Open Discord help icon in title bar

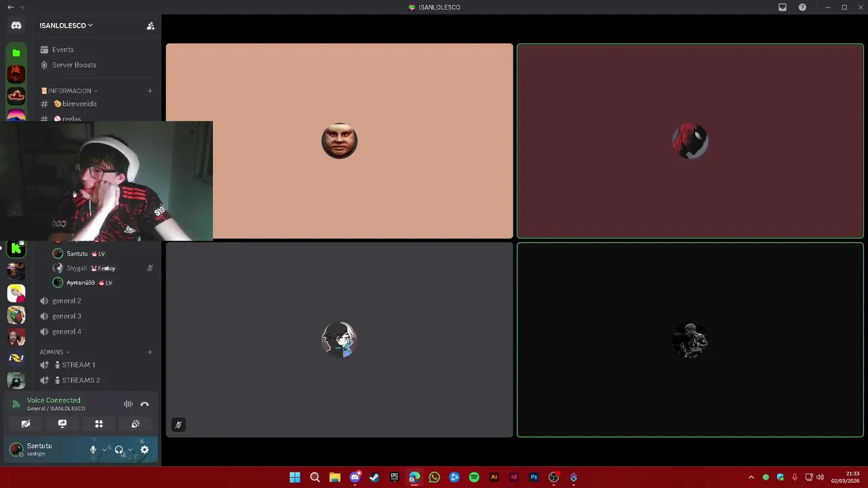coord(802,7)
